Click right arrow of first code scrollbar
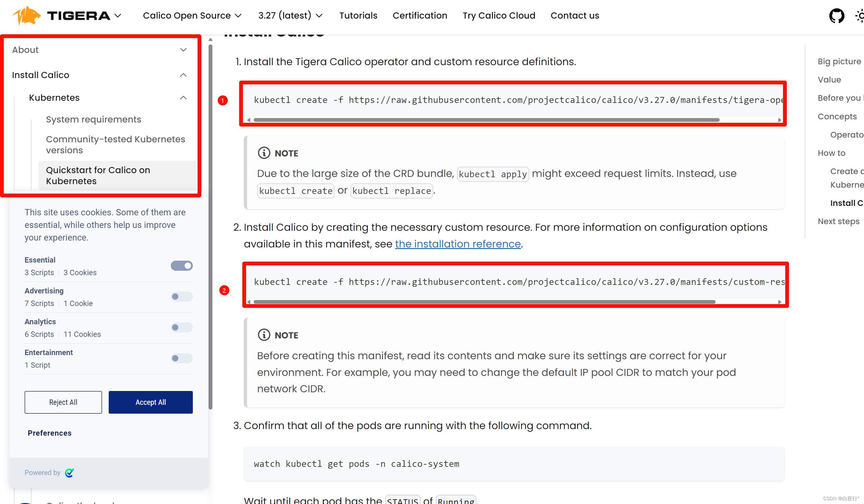This screenshot has width=864, height=504. click(x=780, y=120)
